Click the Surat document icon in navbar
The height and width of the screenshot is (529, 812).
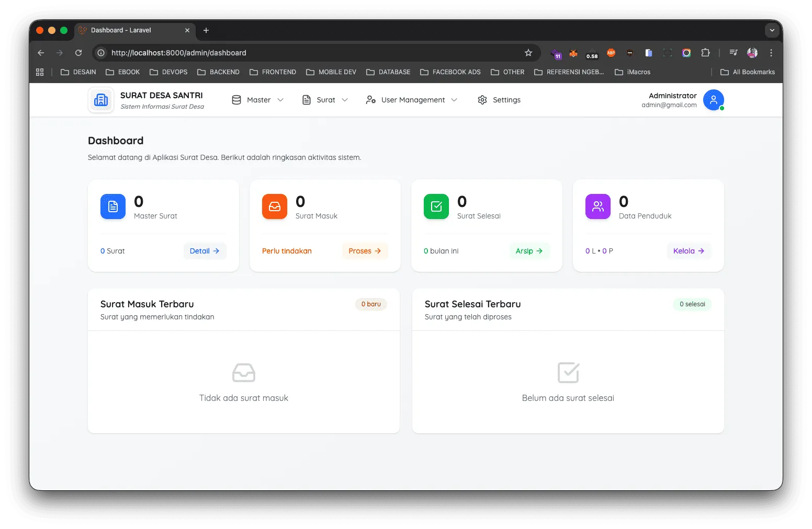(307, 100)
